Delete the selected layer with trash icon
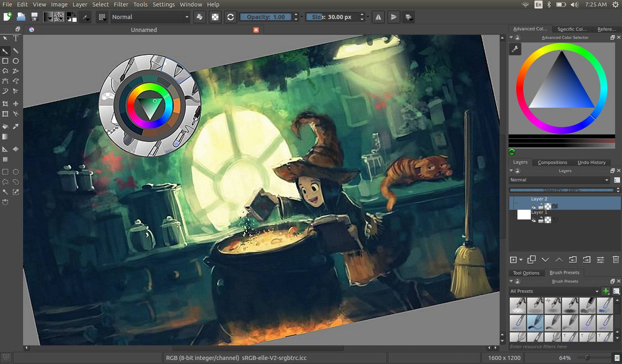Screen dimensions: 622x364 pyautogui.click(x=615, y=260)
